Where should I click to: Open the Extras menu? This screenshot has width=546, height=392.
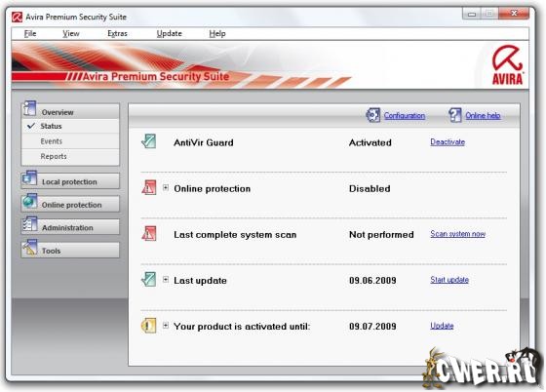pyautogui.click(x=117, y=33)
